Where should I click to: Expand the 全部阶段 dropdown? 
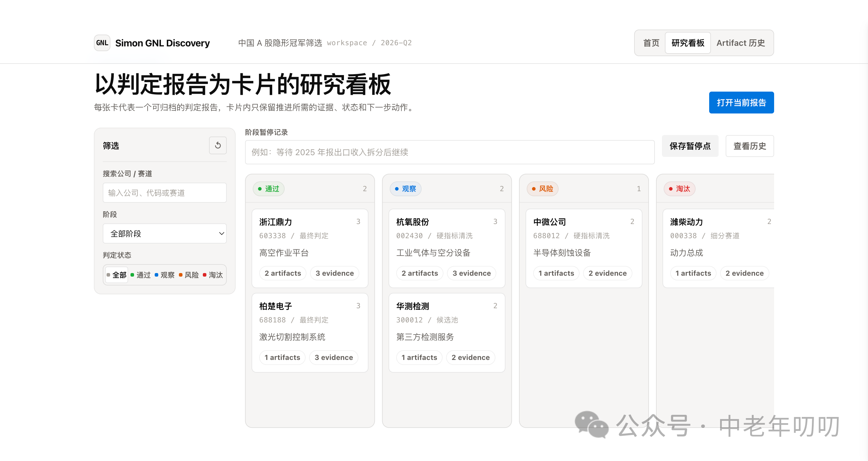point(164,233)
